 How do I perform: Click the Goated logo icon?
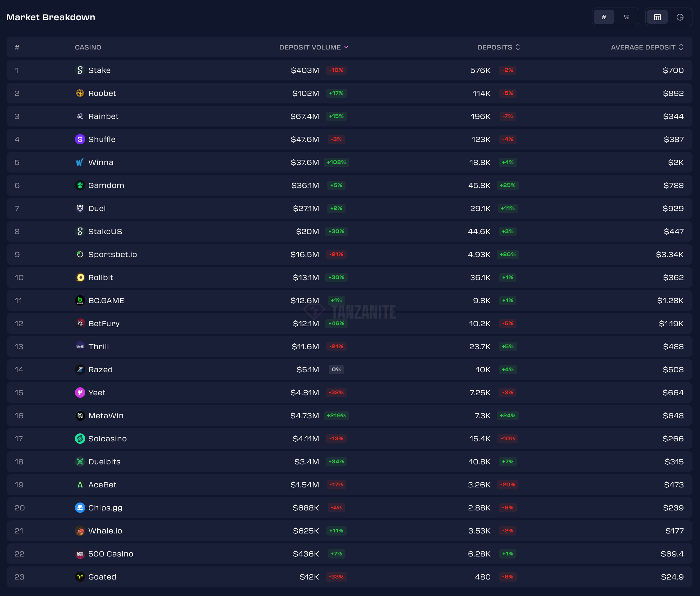pos(80,577)
